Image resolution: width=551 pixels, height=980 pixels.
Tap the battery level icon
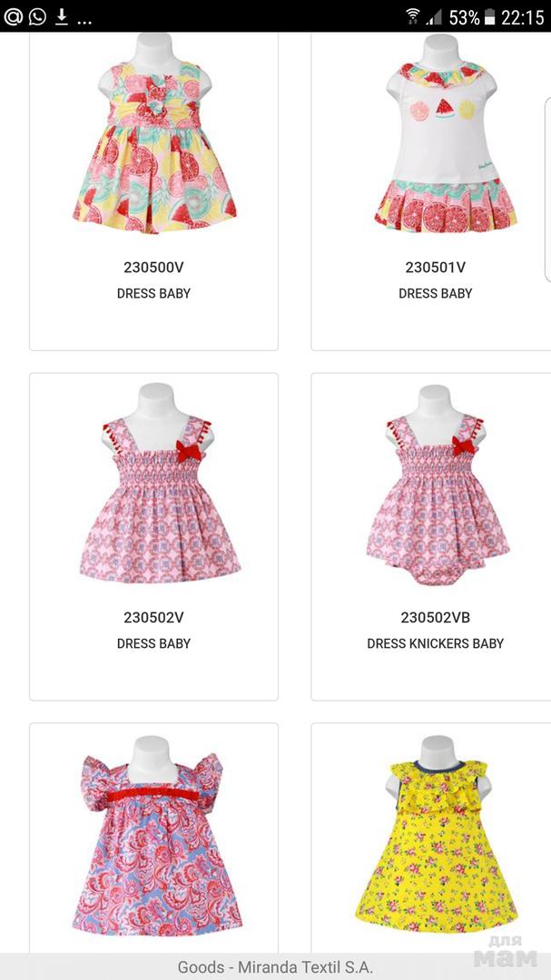click(490, 17)
